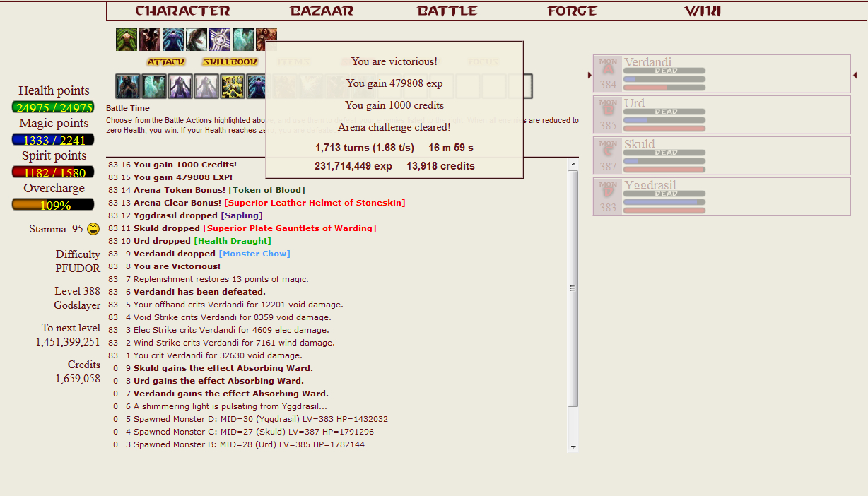Click the blue third status effect icon
The width and height of the screenshot is (868, 496).
pyautogui.click(x=173, y=40)
